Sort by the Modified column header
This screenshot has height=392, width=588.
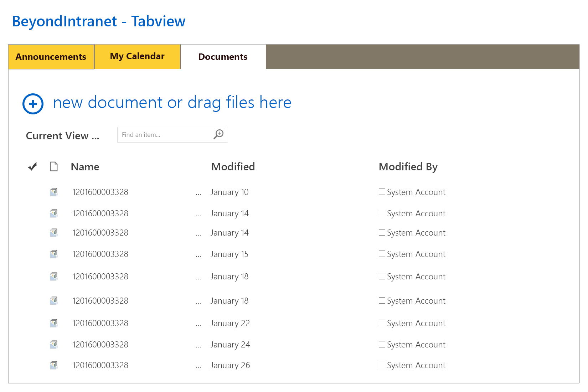[x=233, y=166]
